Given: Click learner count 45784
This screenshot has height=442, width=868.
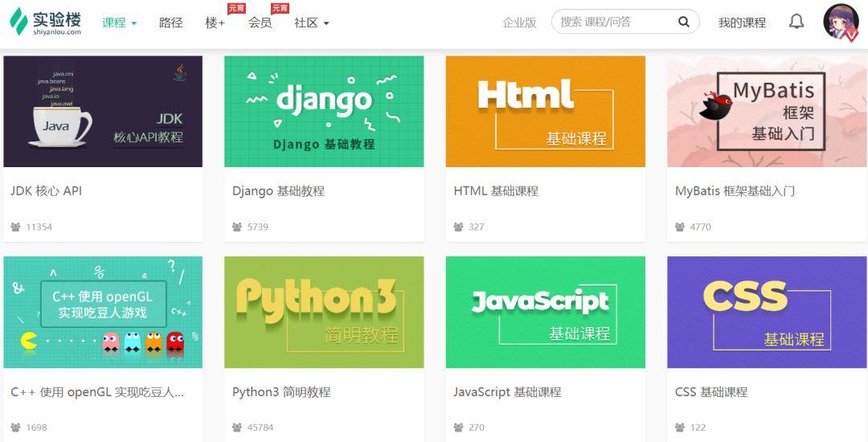Looking at the screenshot, I should coord(260,428).
